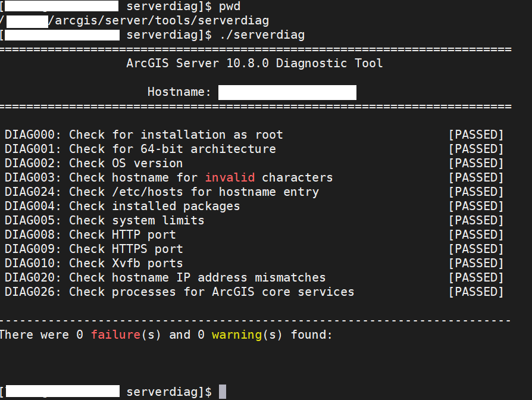Click the DIAG026 ArcGIS core services line

tap(179, 292)
